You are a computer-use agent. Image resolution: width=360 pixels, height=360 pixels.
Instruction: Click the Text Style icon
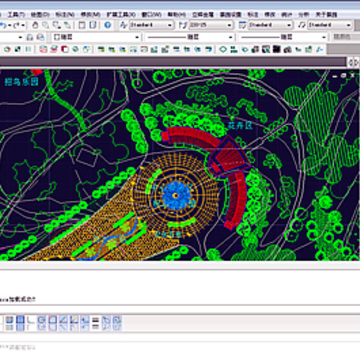[x=124, y=25]
